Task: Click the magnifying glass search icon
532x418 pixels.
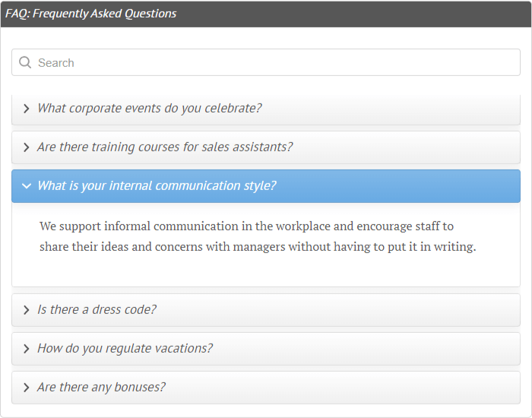Action: tap(25, 62)
